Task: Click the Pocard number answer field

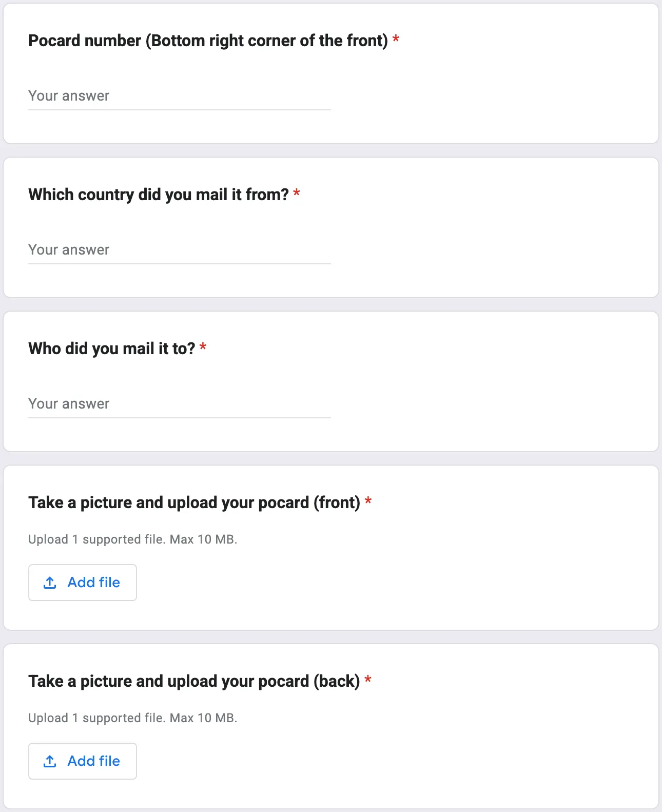Action: pyautogui.click(x=180, y=96)
